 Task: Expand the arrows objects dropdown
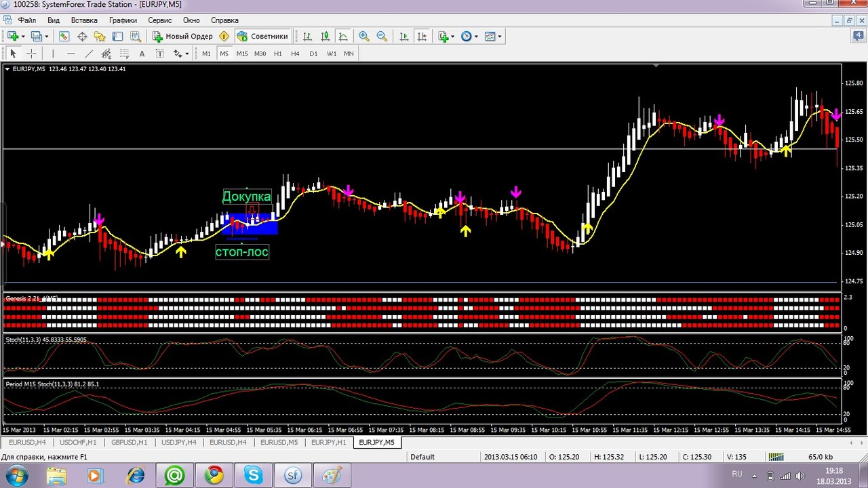(x=186, y=54)
